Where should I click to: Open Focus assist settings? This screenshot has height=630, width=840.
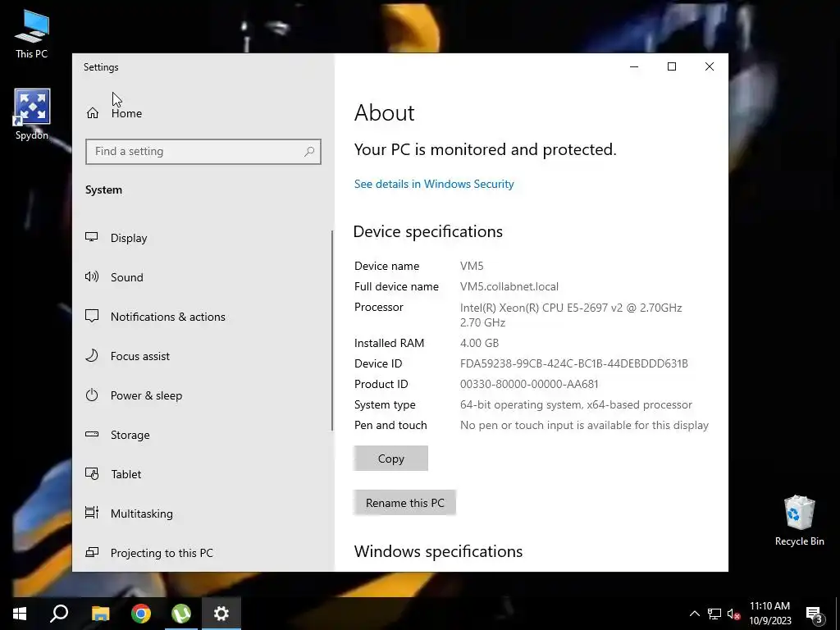click(203, 356)
